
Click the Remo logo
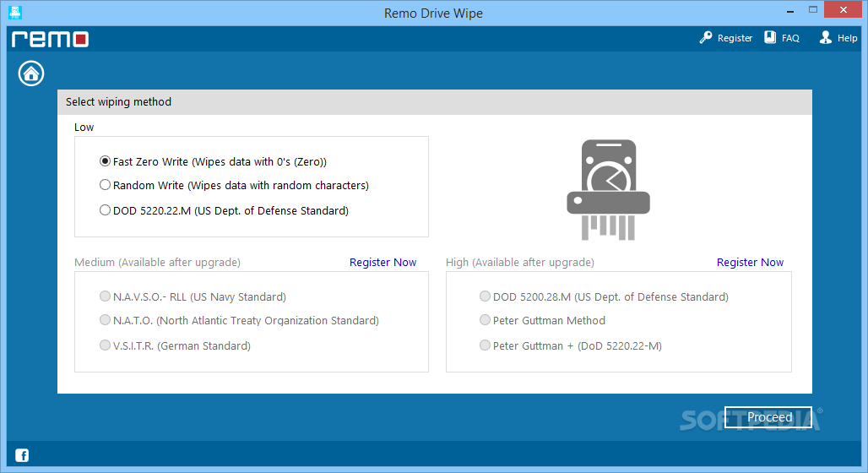coord(50,39)
